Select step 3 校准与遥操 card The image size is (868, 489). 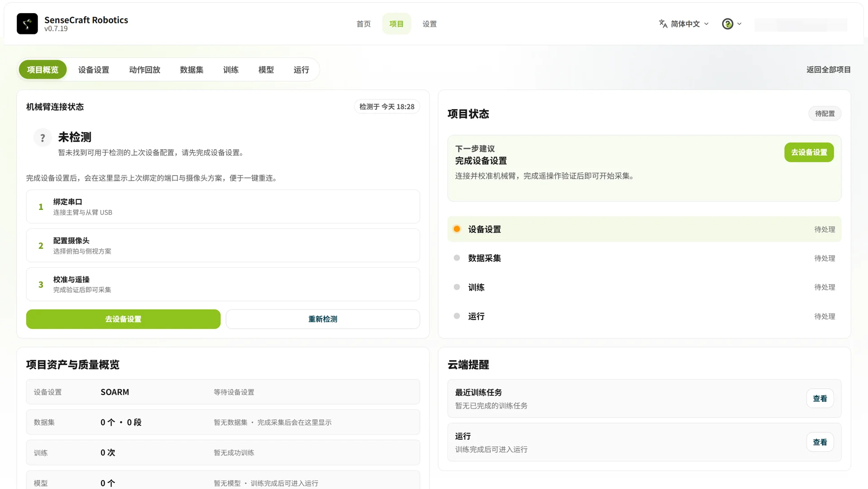point(223,285)
